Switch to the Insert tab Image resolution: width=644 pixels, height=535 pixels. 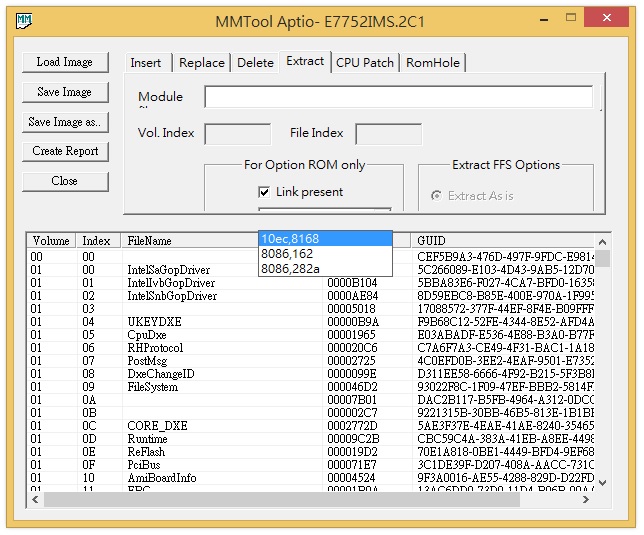pos(146,63)
